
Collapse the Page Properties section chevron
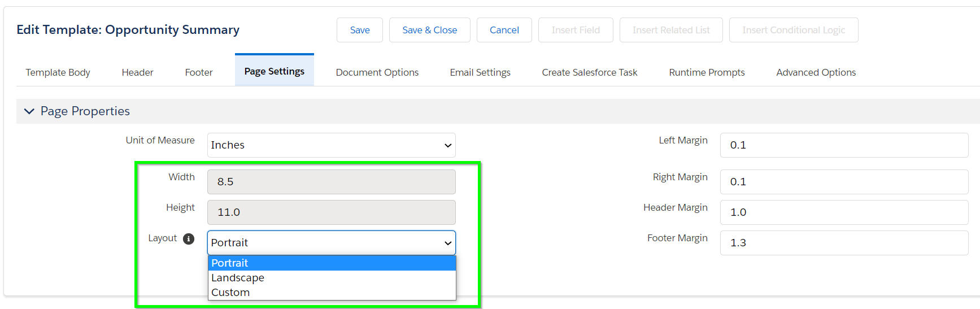tap(29, 111)
